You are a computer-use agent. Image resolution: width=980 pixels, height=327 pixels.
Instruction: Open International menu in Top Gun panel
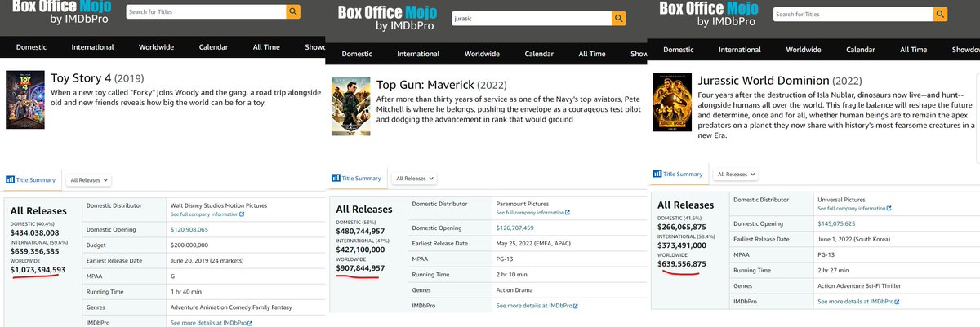[418, 54]
